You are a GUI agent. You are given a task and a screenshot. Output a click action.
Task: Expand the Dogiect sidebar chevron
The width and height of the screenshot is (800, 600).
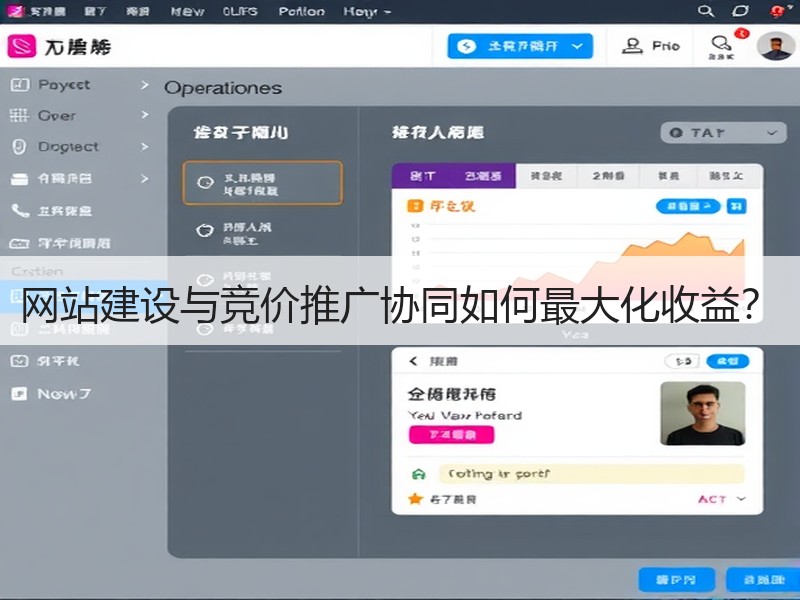click(x=145, y=147)
